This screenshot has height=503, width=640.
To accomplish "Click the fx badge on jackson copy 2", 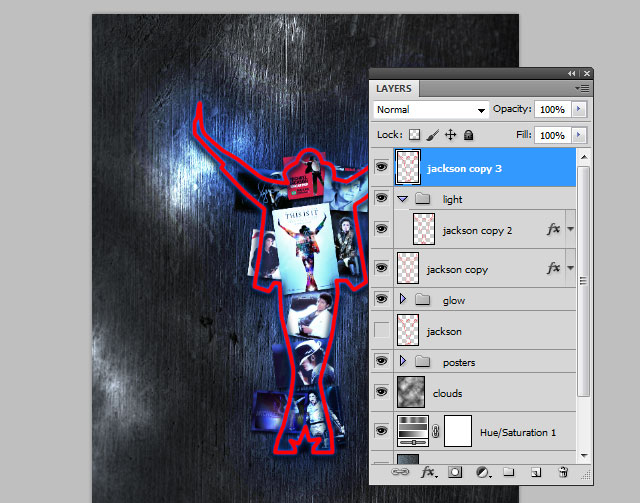I will [553, 229].
